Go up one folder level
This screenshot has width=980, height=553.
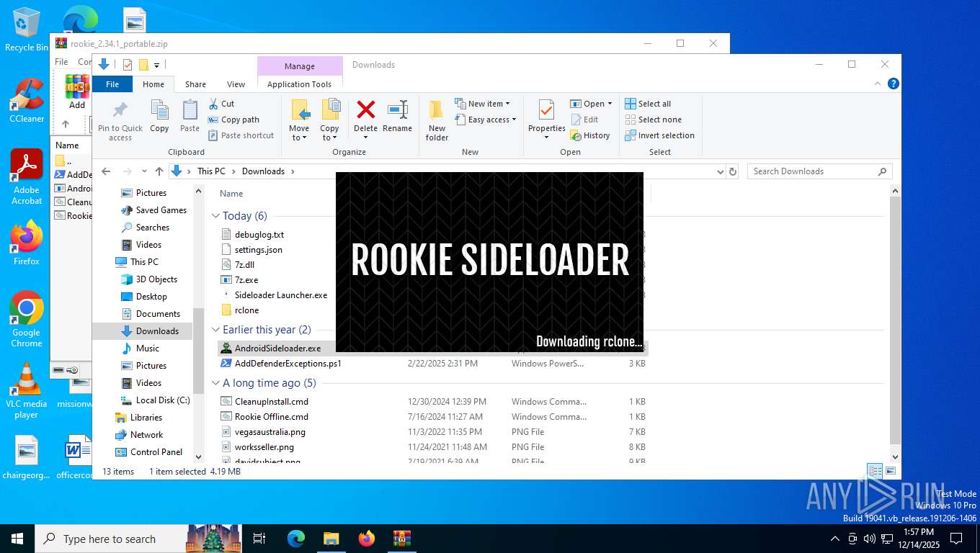click(x=159, y=171)
